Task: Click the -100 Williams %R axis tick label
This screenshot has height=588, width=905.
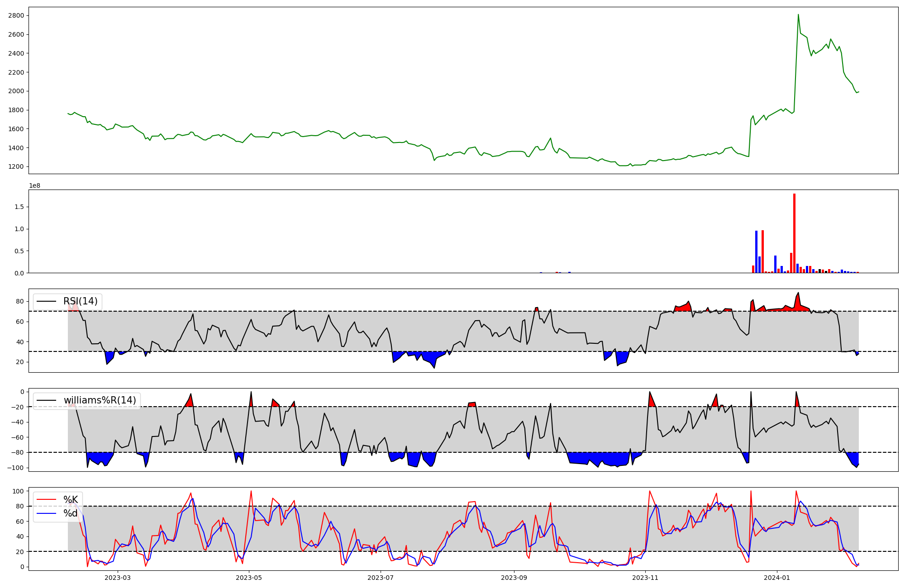Action: (x=14, y=468)
